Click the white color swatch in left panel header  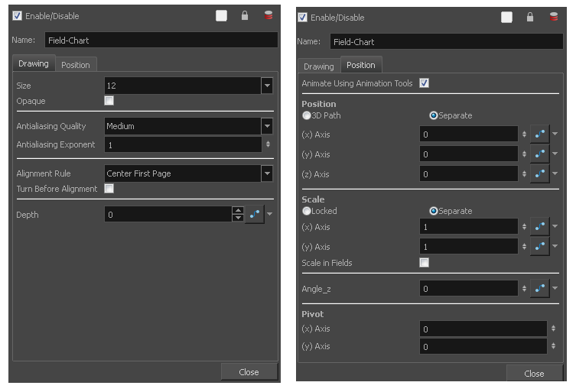221,16
